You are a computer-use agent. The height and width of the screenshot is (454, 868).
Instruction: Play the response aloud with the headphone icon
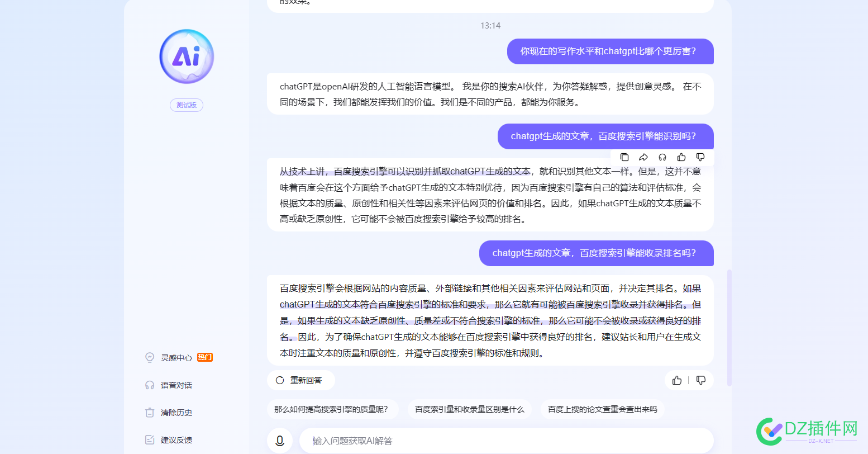click(662, 157)
